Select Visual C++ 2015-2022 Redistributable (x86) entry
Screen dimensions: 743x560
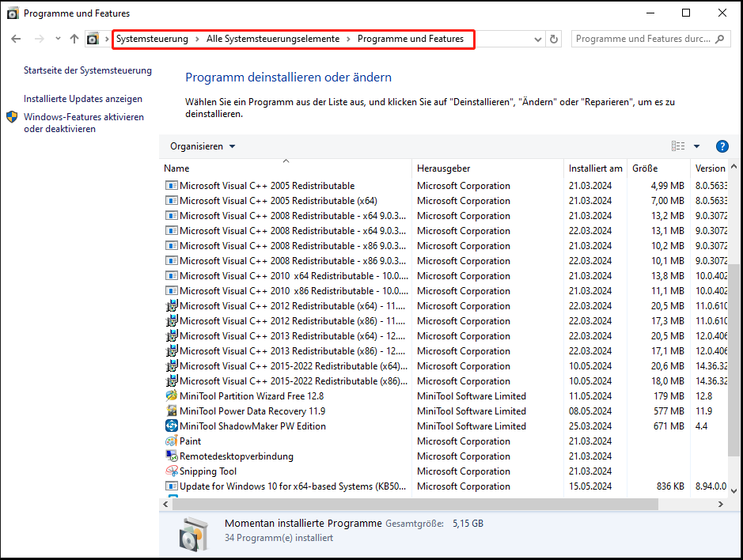(294, 381)
